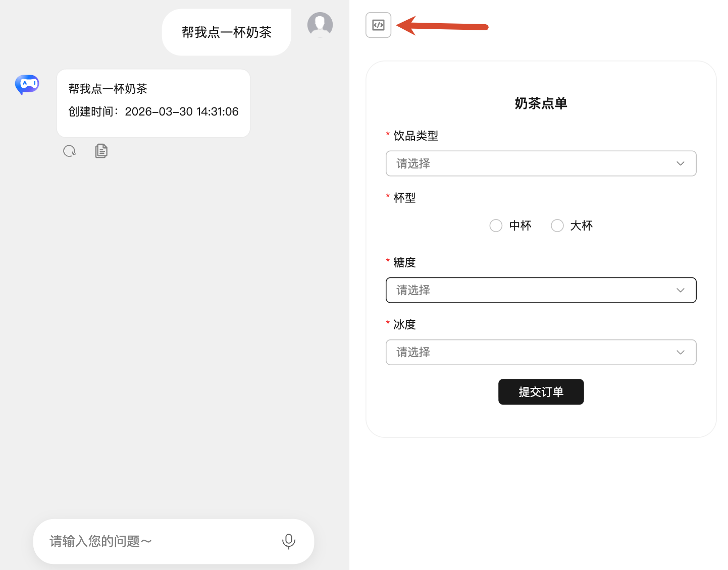Click the AI assistant robot avatar

27,84
